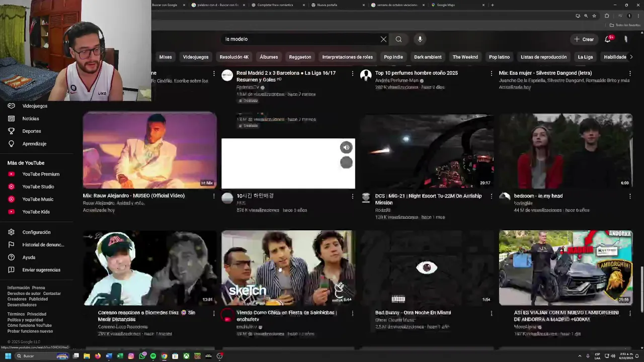
Task: Select the Interpretaciones de roles chip
Action: (x=347, y=57)
